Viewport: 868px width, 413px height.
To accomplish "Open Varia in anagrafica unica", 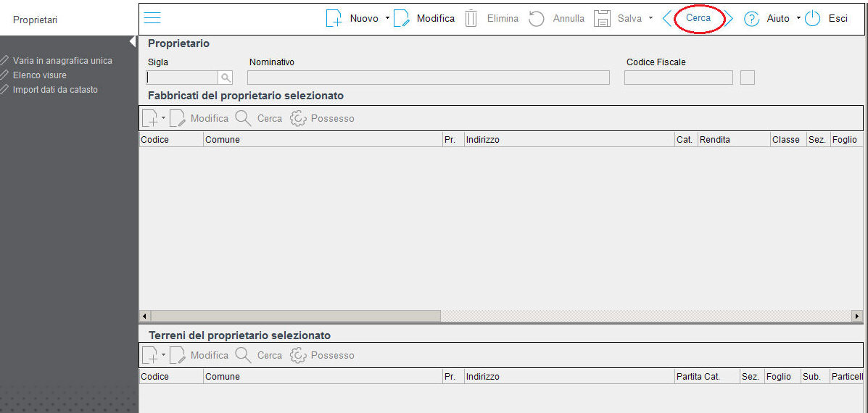I will pyautogui.click(x=62, y=61).
